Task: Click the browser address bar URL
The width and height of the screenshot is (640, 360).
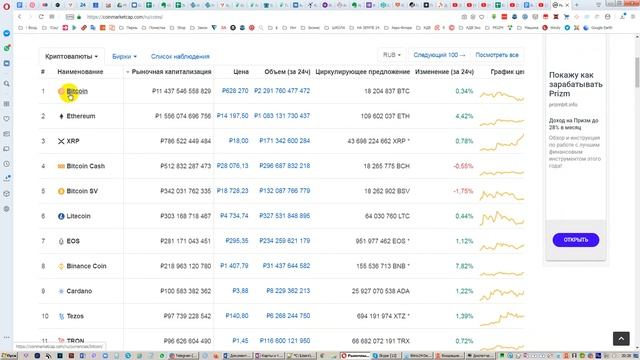Action: point(125,17)
